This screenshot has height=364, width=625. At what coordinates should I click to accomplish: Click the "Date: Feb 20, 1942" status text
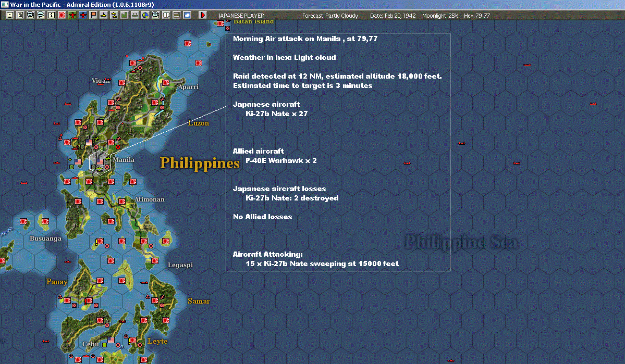coord(393,16)
